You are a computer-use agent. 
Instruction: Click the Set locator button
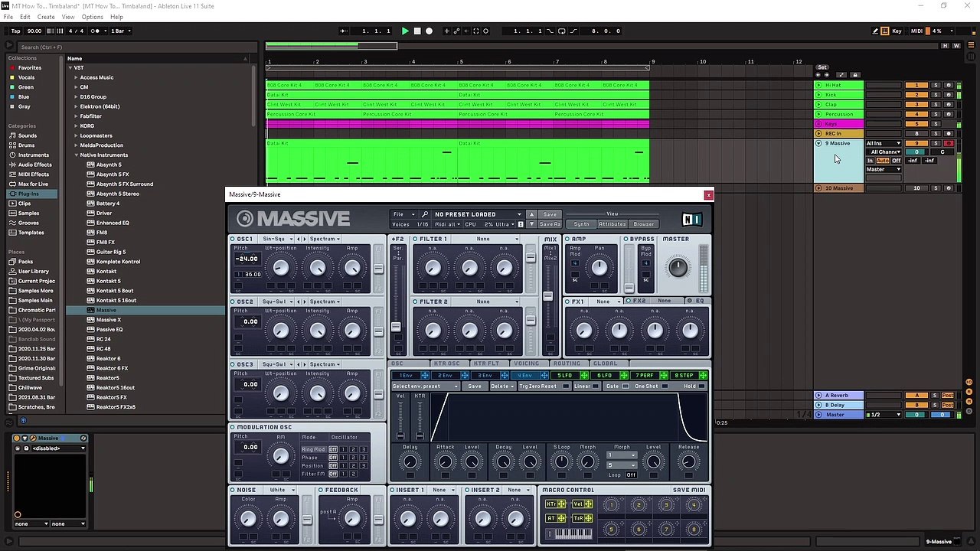[x=822, y=67]
